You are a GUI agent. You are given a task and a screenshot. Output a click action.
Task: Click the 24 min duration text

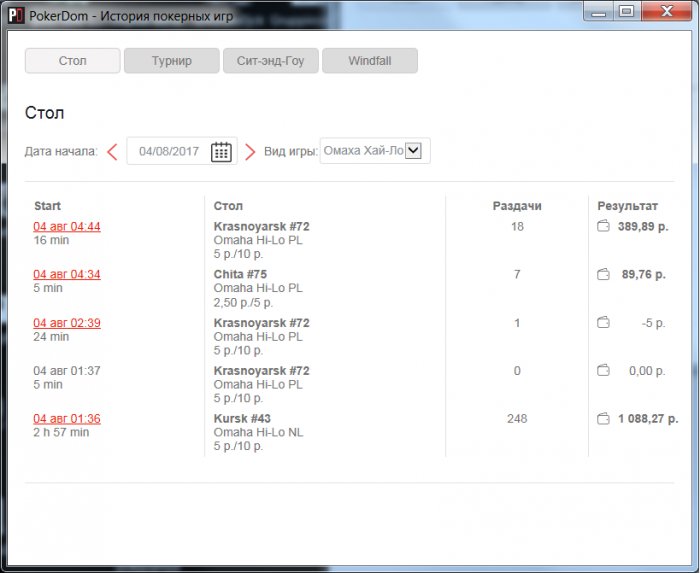coord(51,336)
